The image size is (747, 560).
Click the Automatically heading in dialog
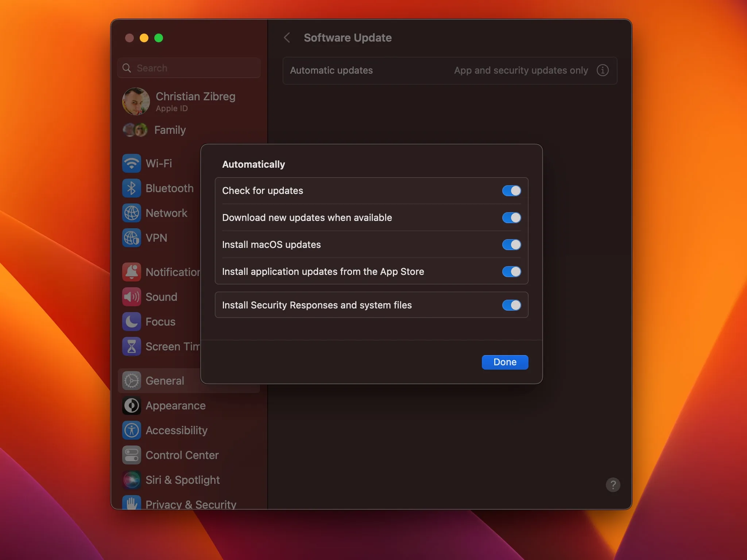tap(253, 164)
